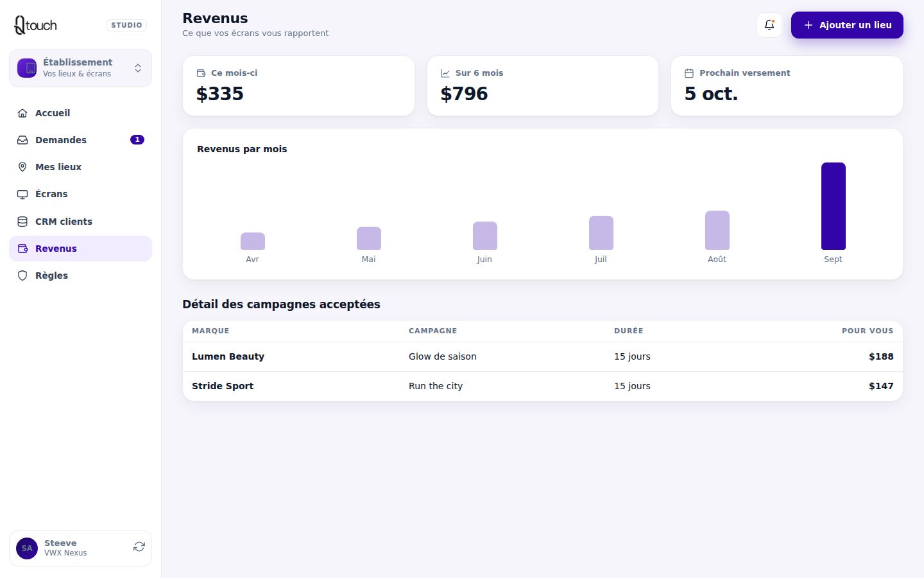Click the Glow de saison campaign cell
This screenshot has height=578, width=924.
(x=443, y=356)
